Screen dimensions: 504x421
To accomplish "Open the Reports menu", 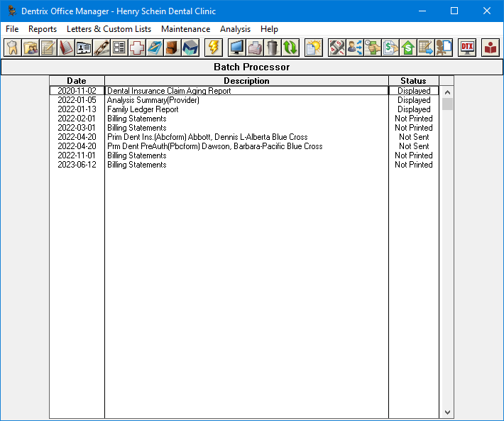I will tap(43, 29).
